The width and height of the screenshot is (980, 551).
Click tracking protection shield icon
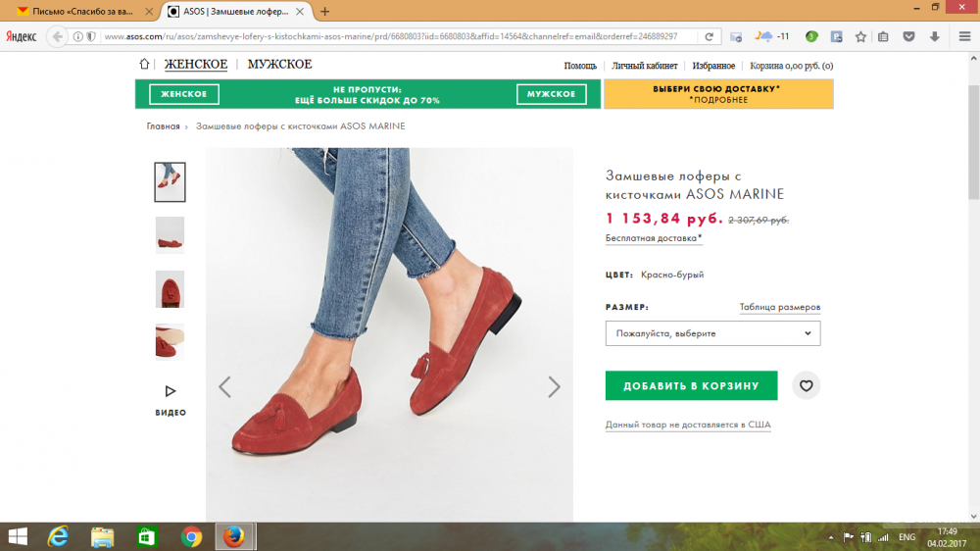tap(91, 36)
